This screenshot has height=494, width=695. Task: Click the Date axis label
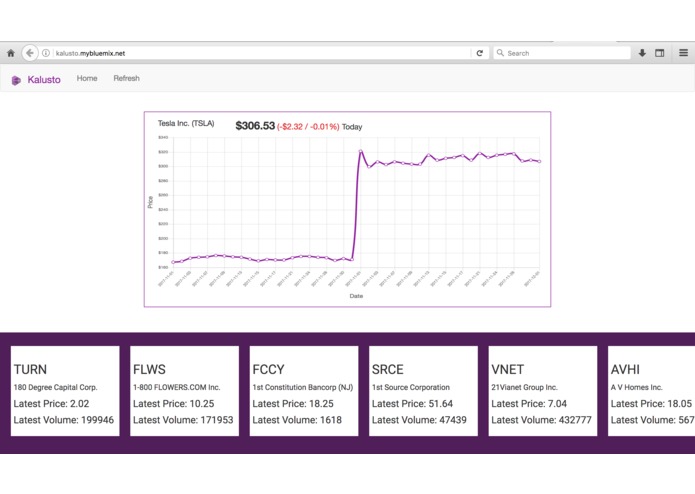tap(356, 296)
